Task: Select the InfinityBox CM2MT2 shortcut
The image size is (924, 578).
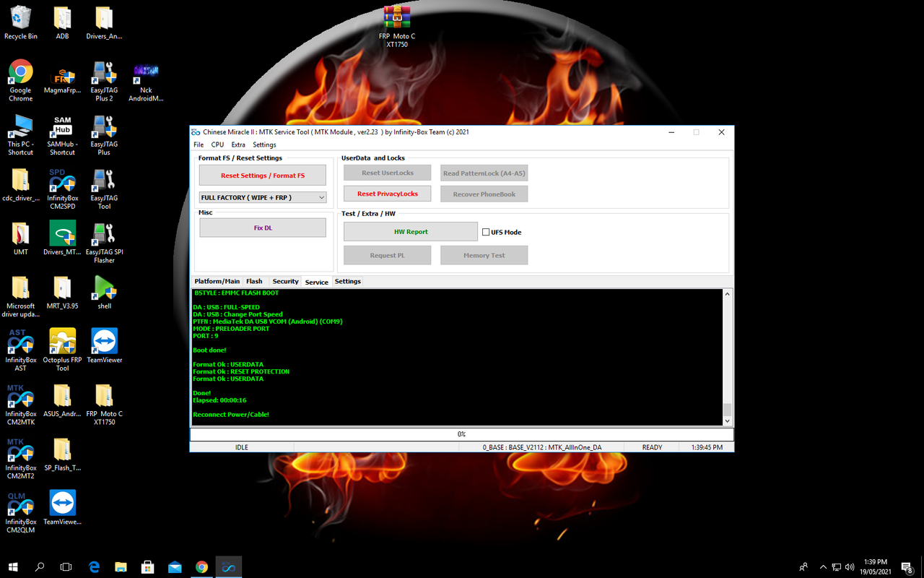Action: coord(21,459)
